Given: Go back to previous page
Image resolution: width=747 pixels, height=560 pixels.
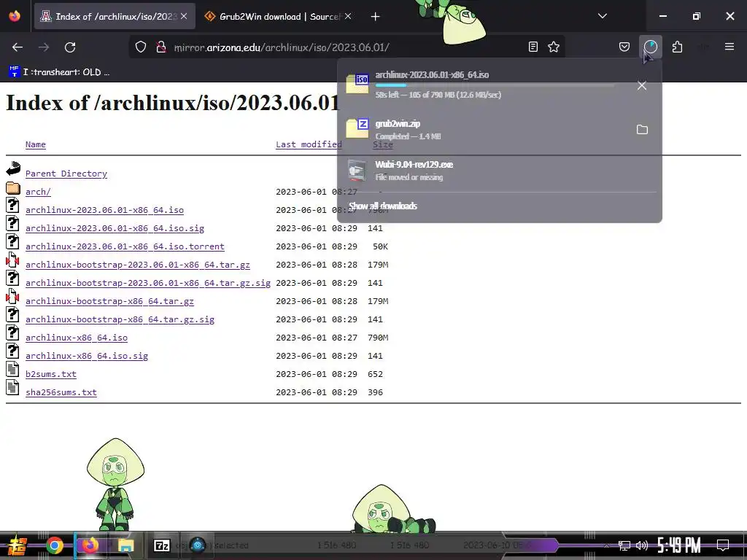Looking at the screenshot, I should point(18,47).
